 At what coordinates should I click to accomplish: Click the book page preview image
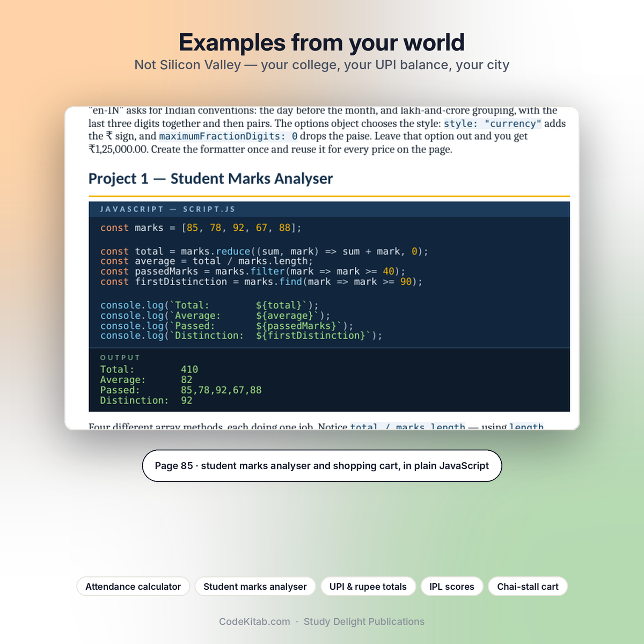point(322,268)
